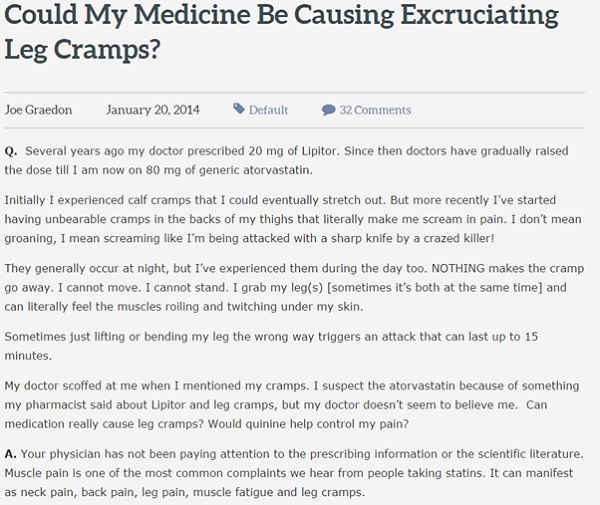Click paragraph starting "Sometimes just lifting or bending"
The height and width of the screenshot is (505, 600).
270,346
